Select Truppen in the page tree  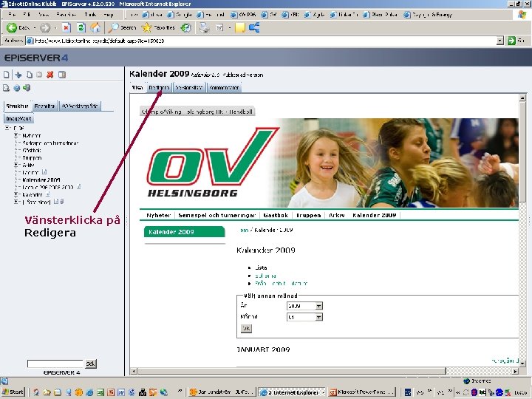pos(32,158)
